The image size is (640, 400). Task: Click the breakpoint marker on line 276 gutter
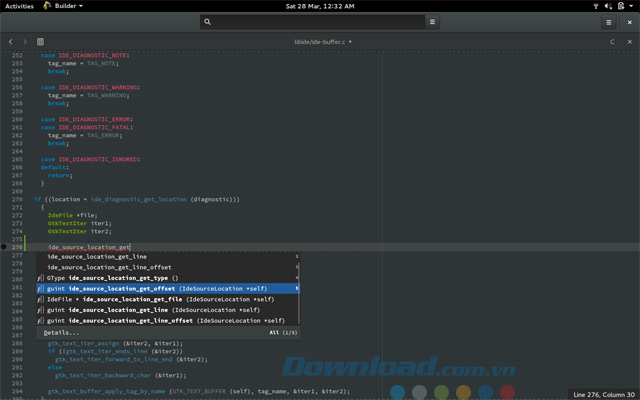5,246
